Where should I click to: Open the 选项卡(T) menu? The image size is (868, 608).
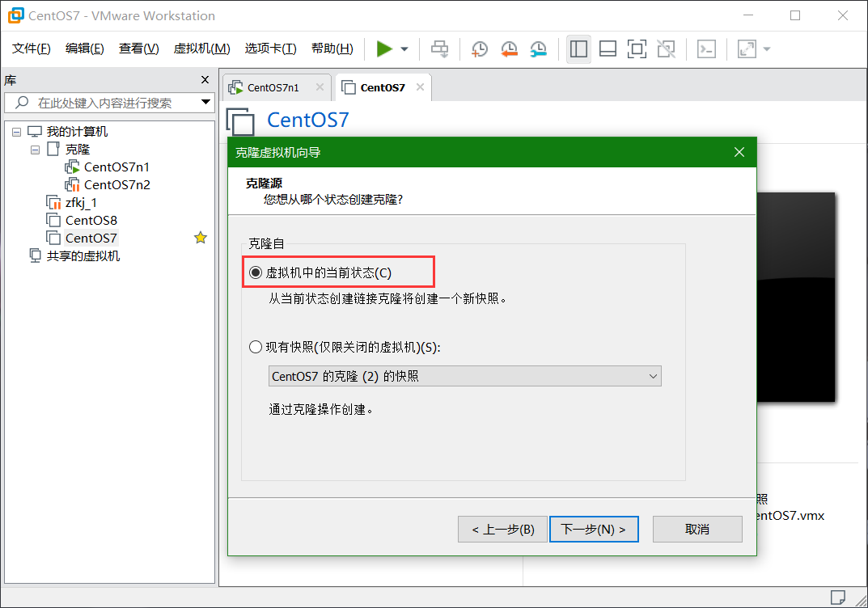point(271,49)
